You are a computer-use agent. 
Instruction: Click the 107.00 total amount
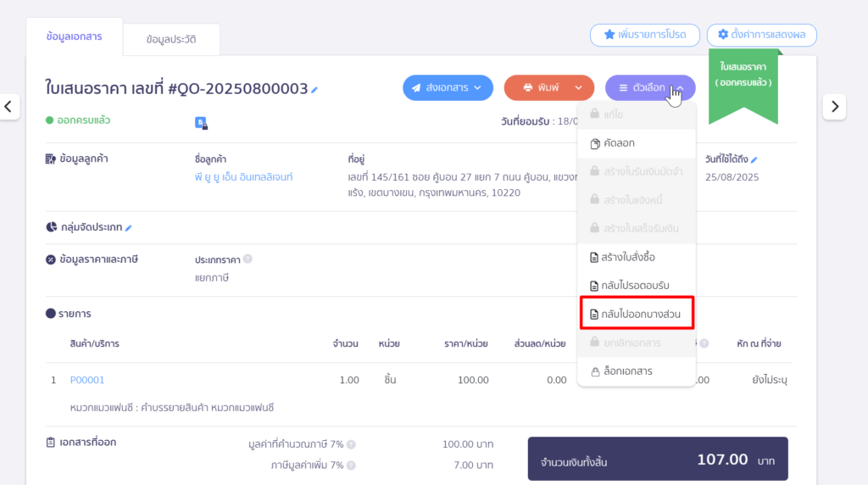click(x=722, y=459)
